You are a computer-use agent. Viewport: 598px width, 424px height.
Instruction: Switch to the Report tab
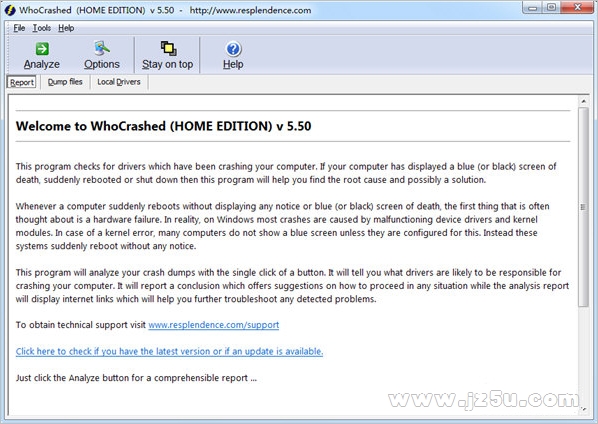click(22, 82)
